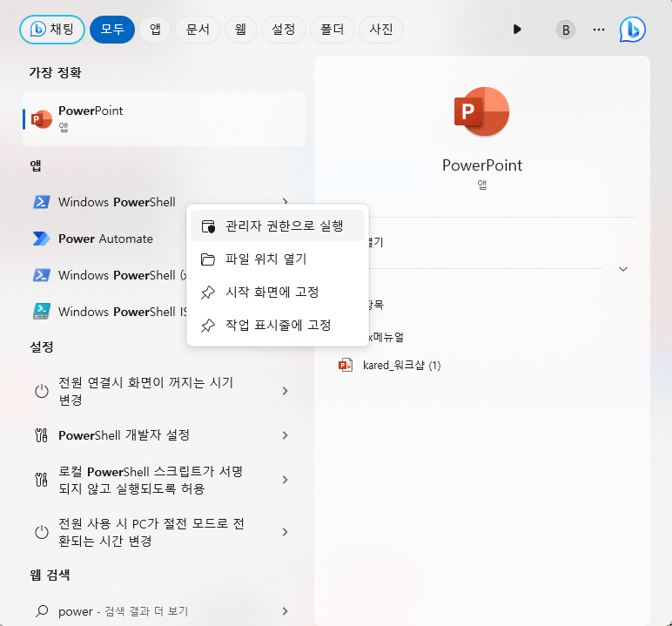The width and height of the screenshot is (672, 626).
Task: Switch to the 앱 filter tab
Action: [x=155, y=30]
